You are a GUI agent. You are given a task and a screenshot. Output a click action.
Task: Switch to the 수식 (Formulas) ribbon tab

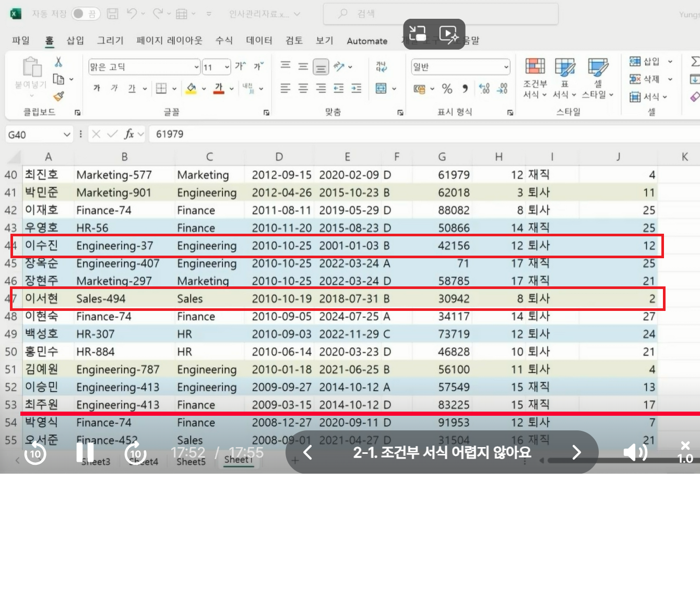pos(224,40)
